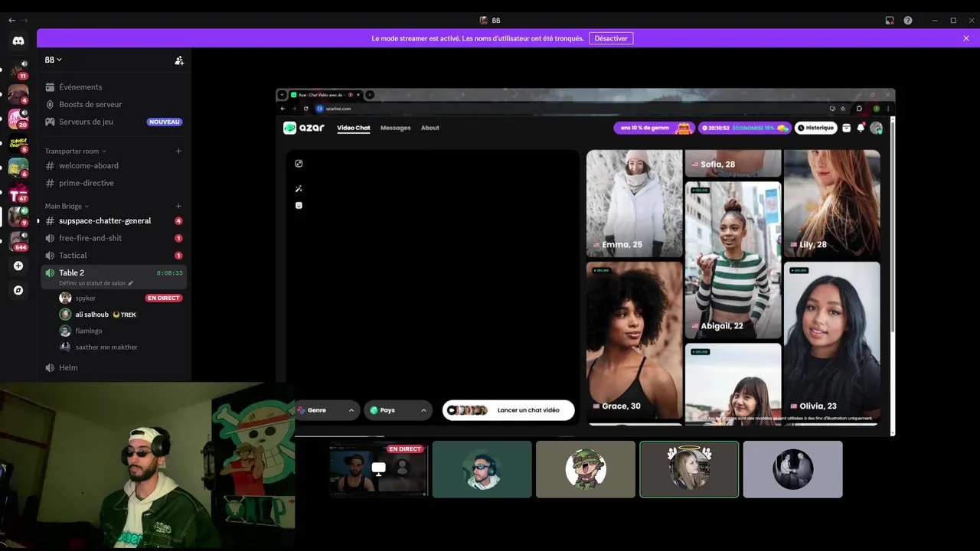The height and width of the screenshot is (551, 980).
Task: Open supspace-chatter-general channel
Action: pos(114,220)
